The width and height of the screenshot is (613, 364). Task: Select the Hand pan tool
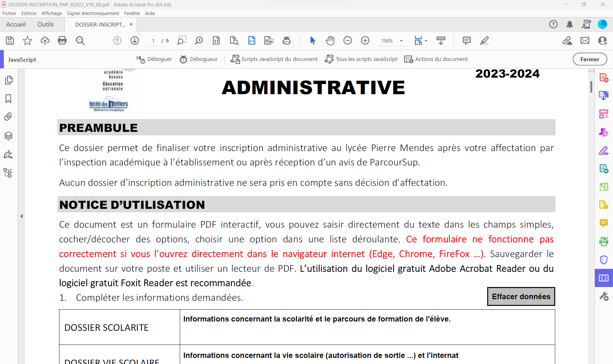[330, 41]
